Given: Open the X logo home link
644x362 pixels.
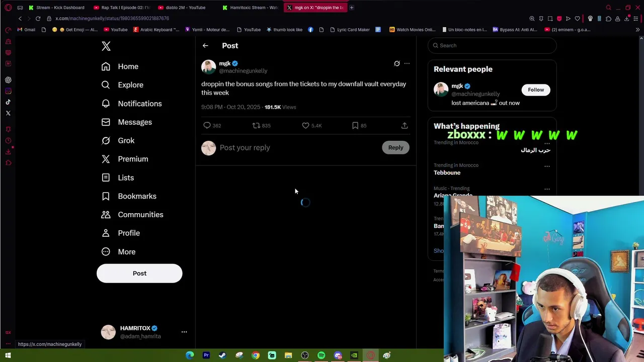Looking at the screenshot, I should [106, 46].
